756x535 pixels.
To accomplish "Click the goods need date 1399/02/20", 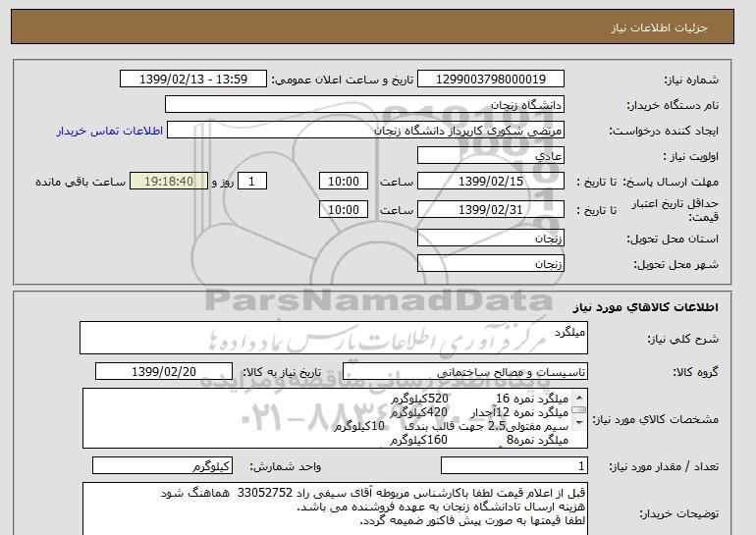I will 164,372.
